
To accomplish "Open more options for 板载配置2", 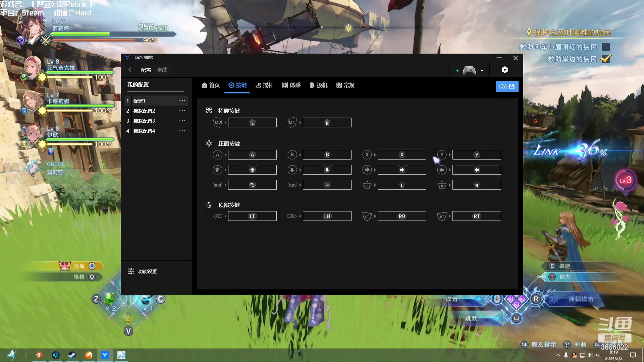I will [x=182, y=111].
